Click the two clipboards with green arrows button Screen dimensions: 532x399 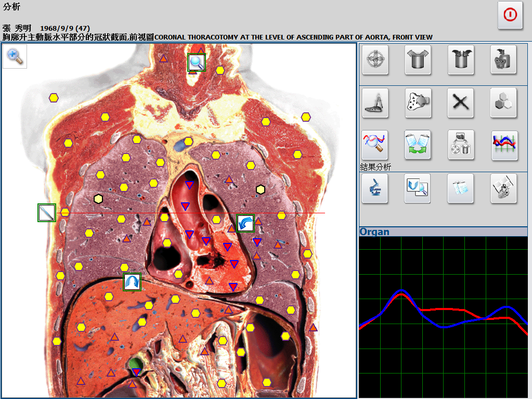coord(418,145)
